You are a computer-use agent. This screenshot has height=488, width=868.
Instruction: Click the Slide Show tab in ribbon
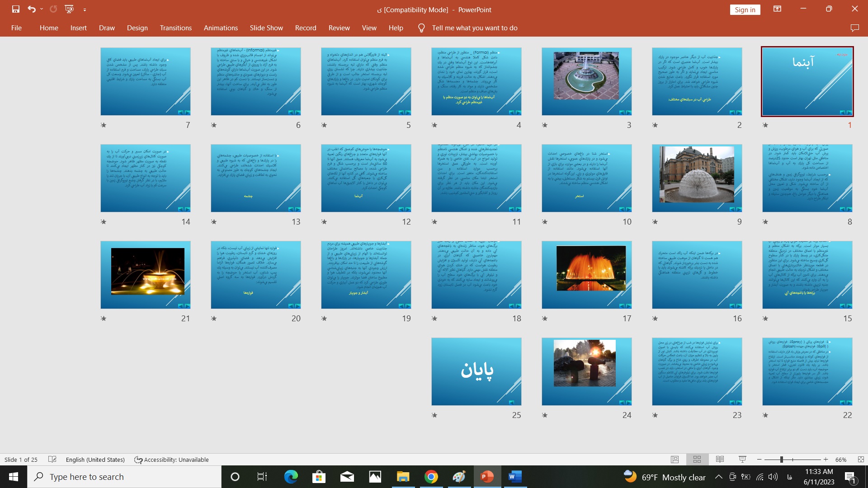click(x=266, y=28)
